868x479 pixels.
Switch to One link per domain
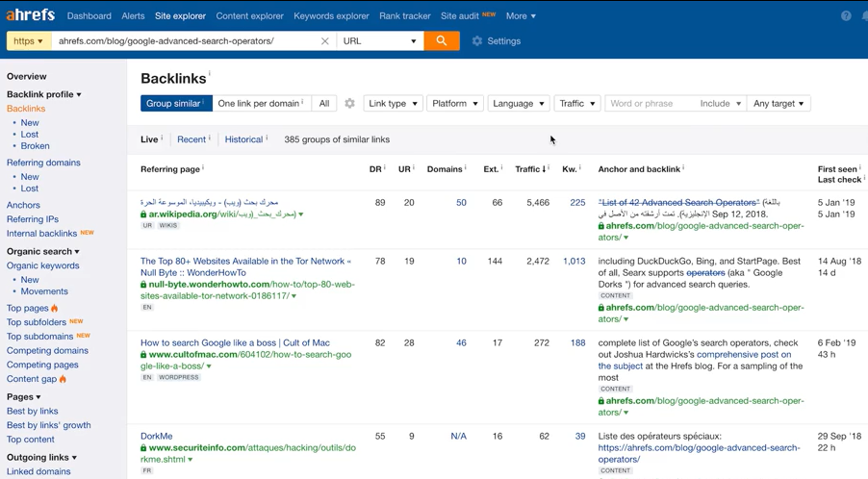pyautogui.click(x=259, y=104)
